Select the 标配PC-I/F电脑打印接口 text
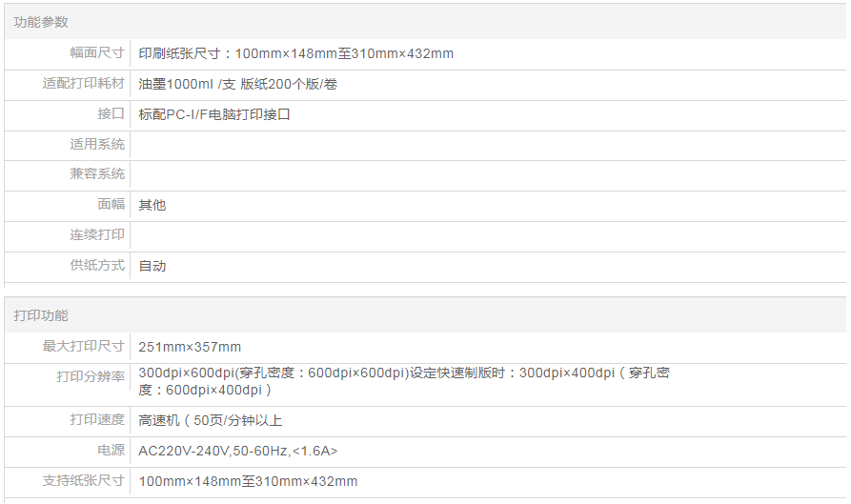 coord(213,114)
